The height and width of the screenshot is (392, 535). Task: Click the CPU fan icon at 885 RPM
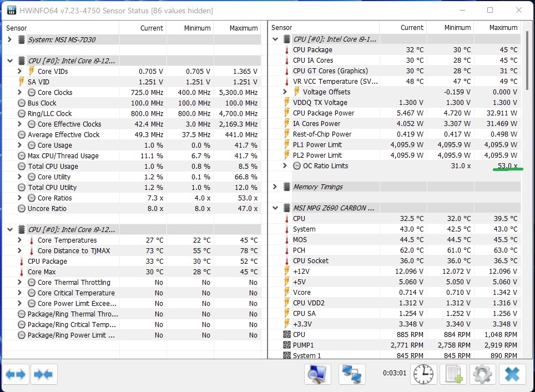(287, 335)
